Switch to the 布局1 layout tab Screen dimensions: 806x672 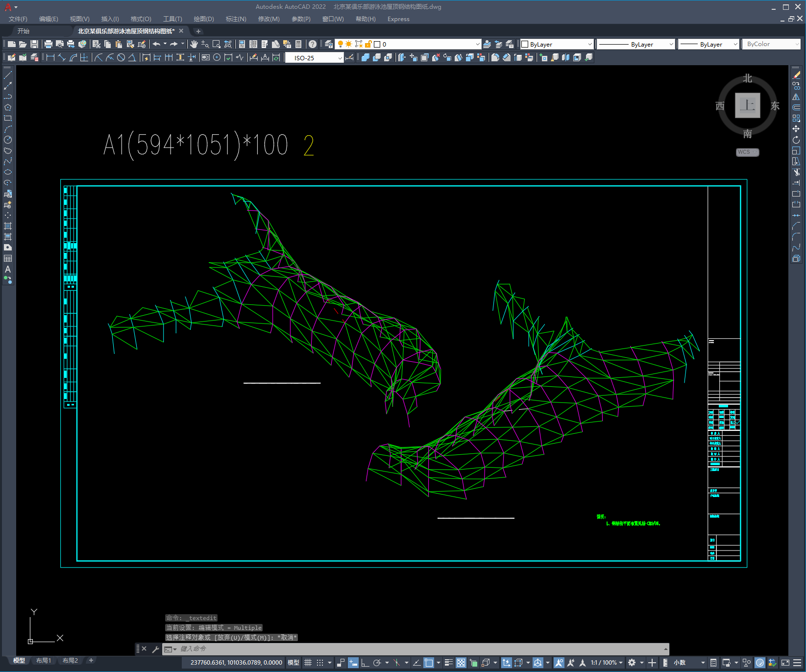point(44,660)
